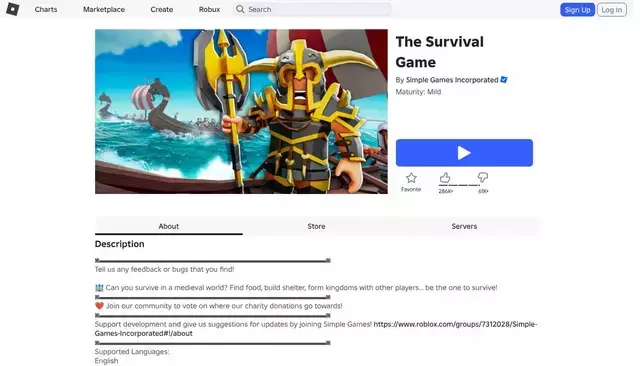Click the Log In button

point(611,10)
